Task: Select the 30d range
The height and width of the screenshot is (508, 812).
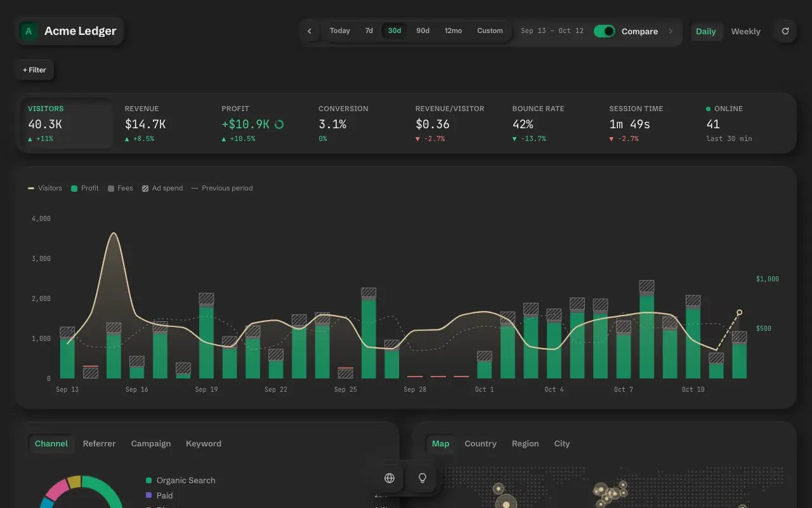Action: point(395,30)
